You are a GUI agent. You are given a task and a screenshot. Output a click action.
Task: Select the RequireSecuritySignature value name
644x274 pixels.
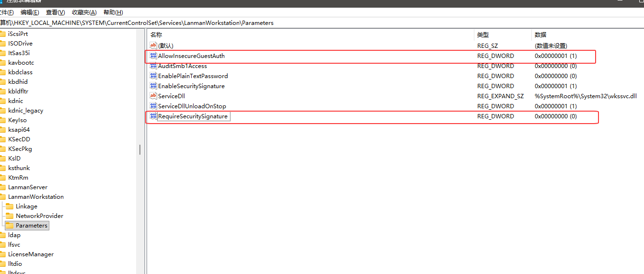click(193, 116)
